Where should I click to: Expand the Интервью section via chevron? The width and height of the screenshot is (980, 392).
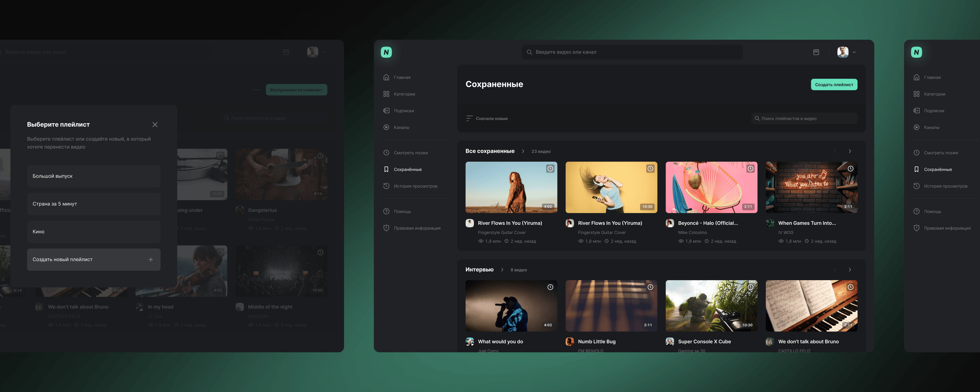click(502, 270)
